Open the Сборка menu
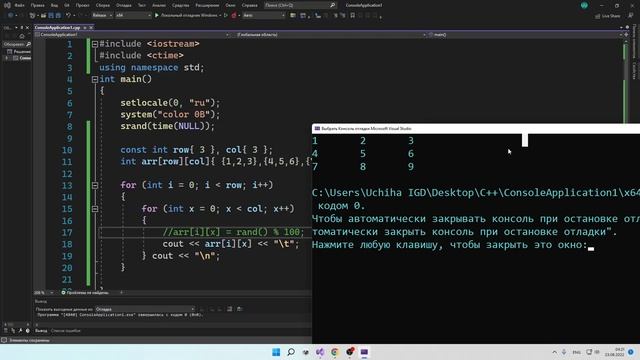The image size is (640, 360). [102, 5]
